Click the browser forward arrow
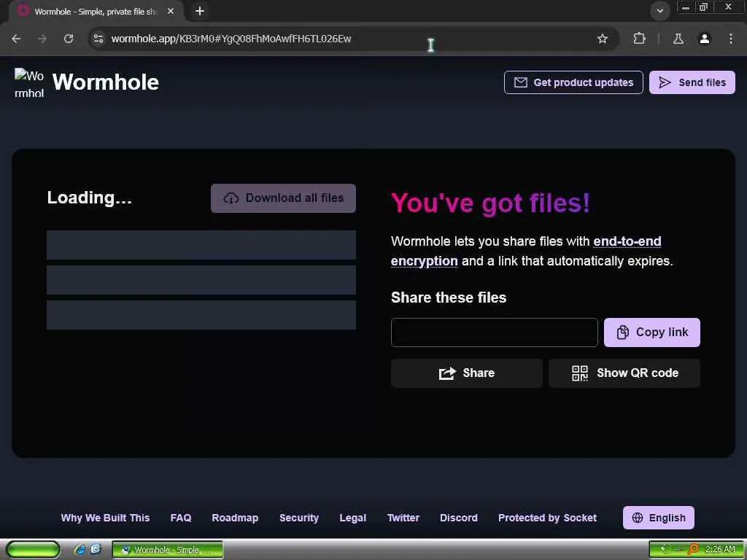 tap(42, 39)
